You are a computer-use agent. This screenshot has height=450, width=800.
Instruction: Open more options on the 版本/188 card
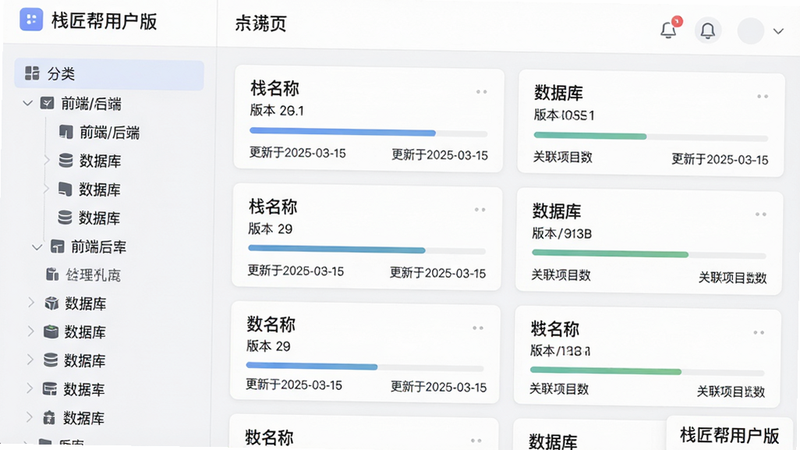point(759,333)
